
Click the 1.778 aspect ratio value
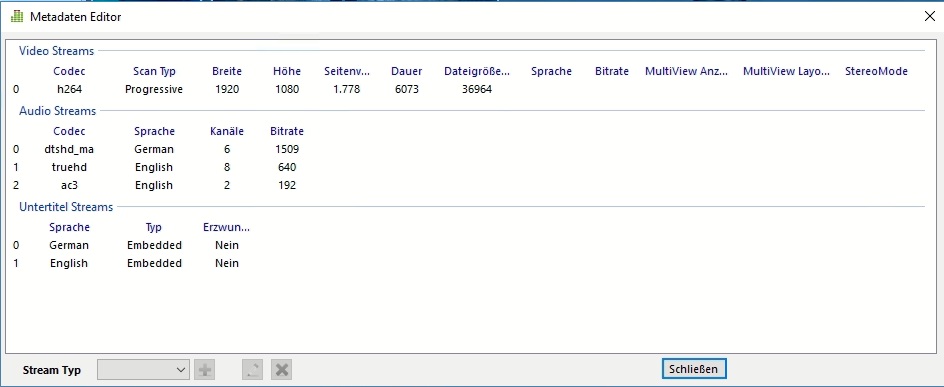click(347, 89)
